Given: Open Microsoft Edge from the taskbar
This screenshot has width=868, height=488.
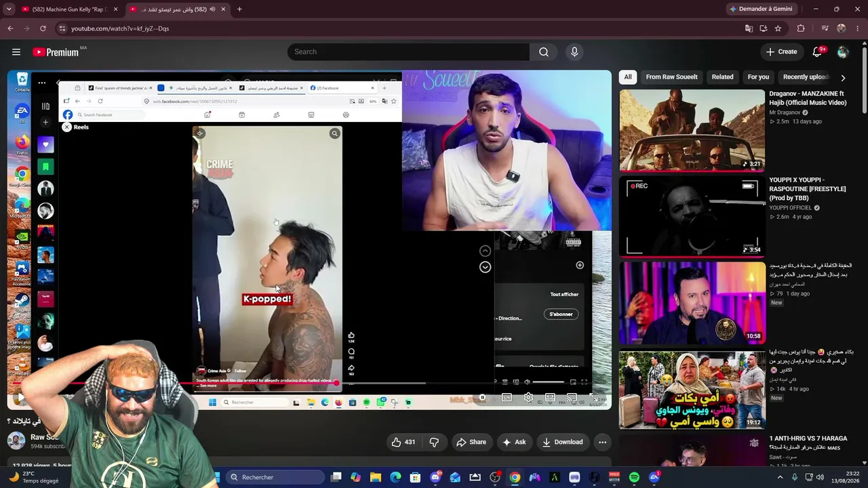Looking at the screenshot, I should 395,477.
